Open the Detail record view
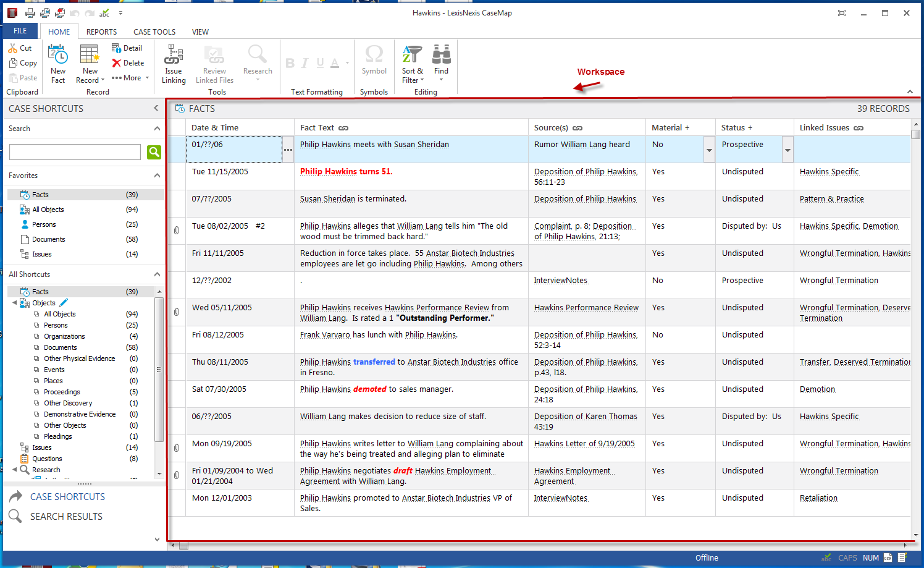The height and width of the screenshot is (568, 924). point(127,48)
